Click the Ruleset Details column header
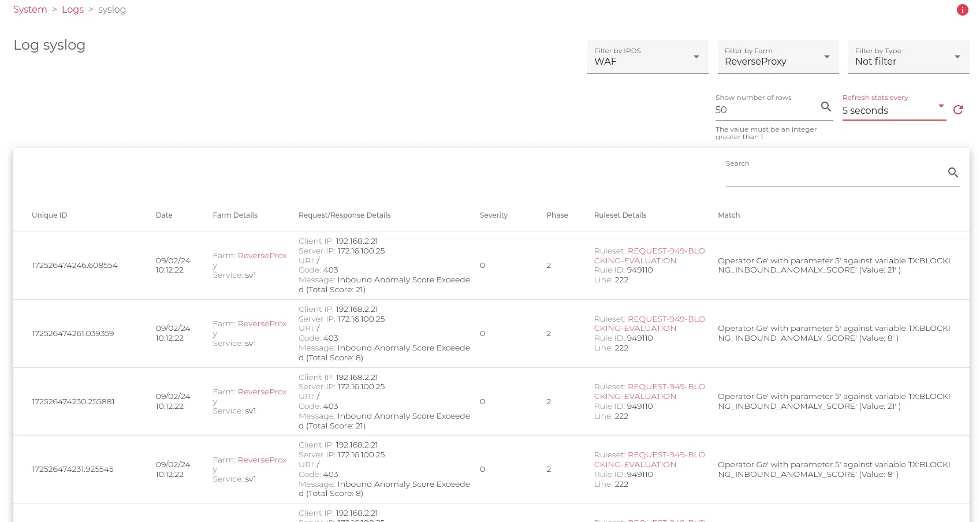The height and width of the screenshot is (522, 980). pos(620,215)
